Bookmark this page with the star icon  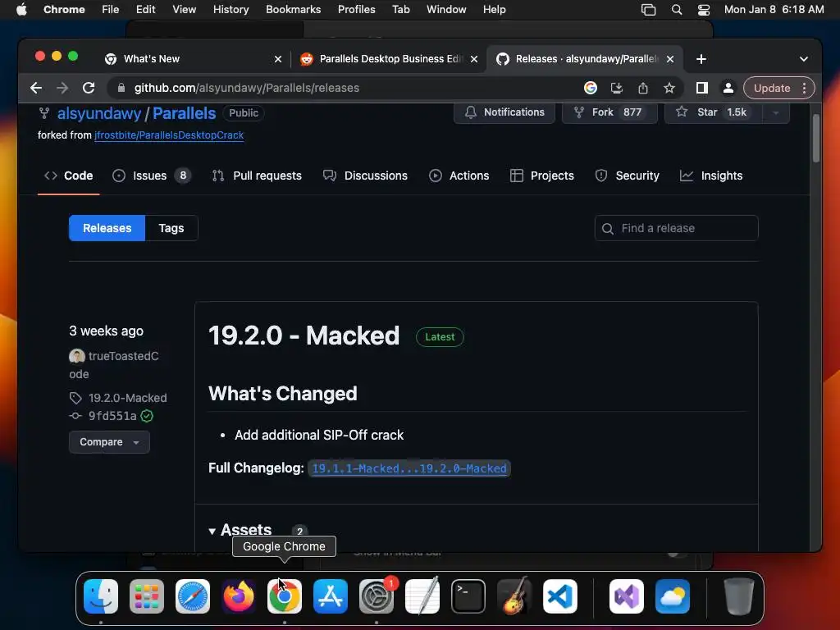tap(669, 88)
